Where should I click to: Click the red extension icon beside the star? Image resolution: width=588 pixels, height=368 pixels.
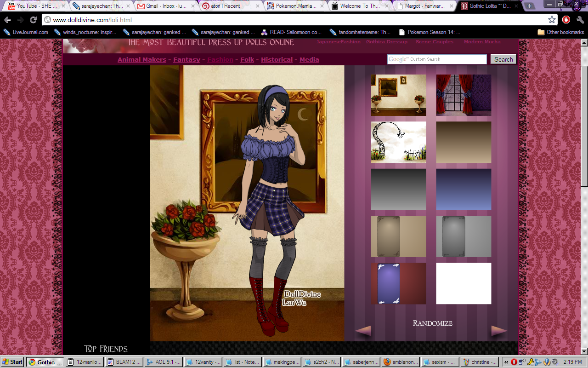(x=566, y=20)
